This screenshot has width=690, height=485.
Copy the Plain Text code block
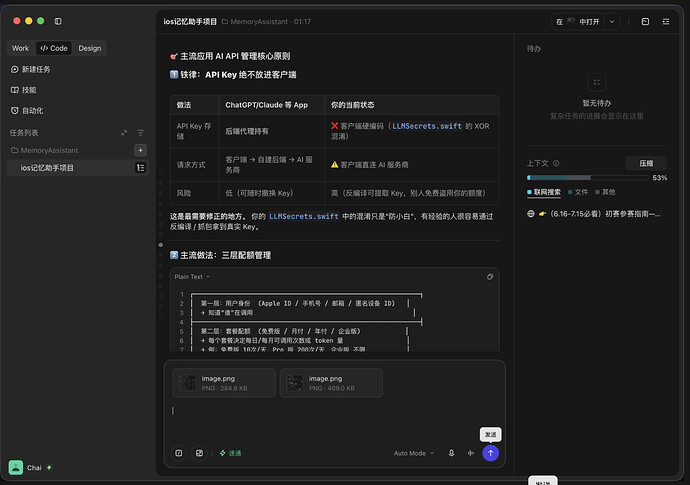(490, 277)
